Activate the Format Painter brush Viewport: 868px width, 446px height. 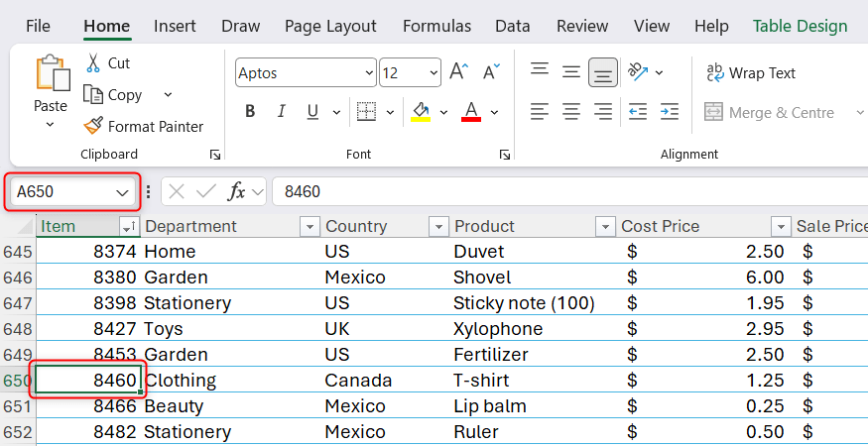(x=93, y=126)
